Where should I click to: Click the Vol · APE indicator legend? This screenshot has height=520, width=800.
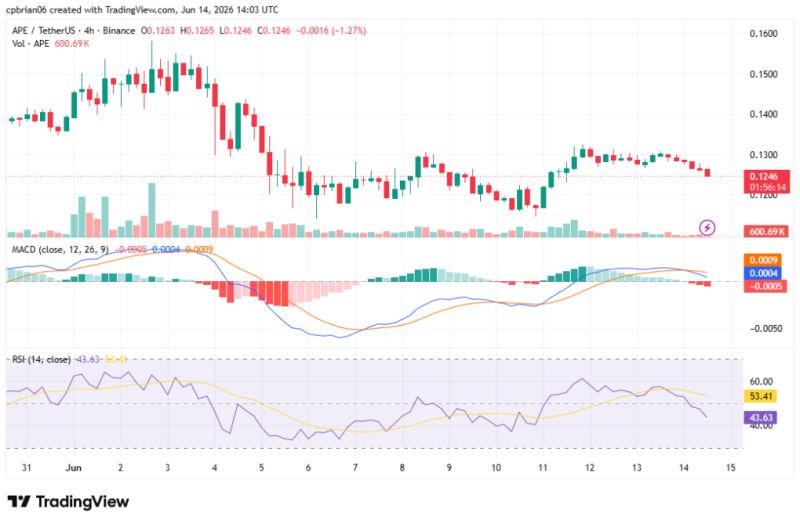pos(31,43)
